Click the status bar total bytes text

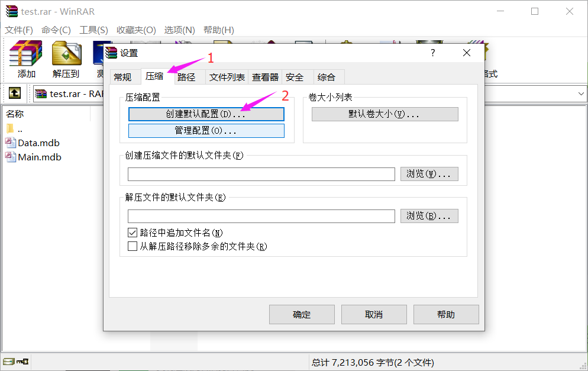click(373, 362)
